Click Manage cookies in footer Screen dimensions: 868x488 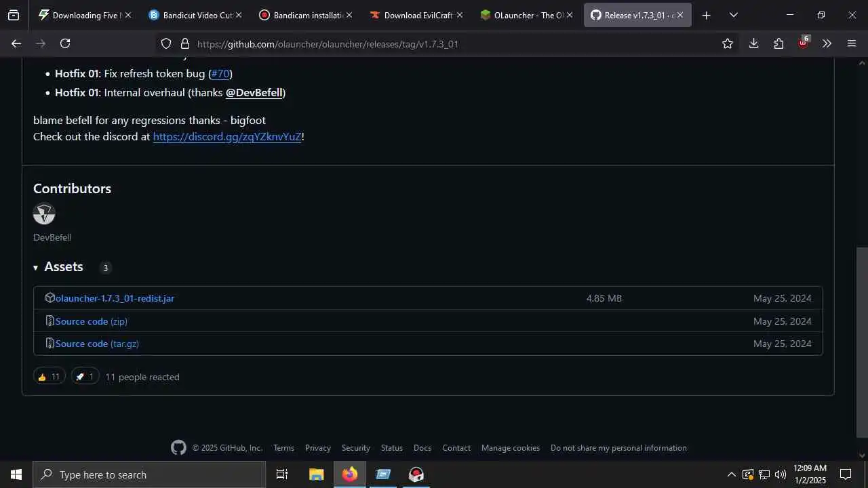coord(511,448)
